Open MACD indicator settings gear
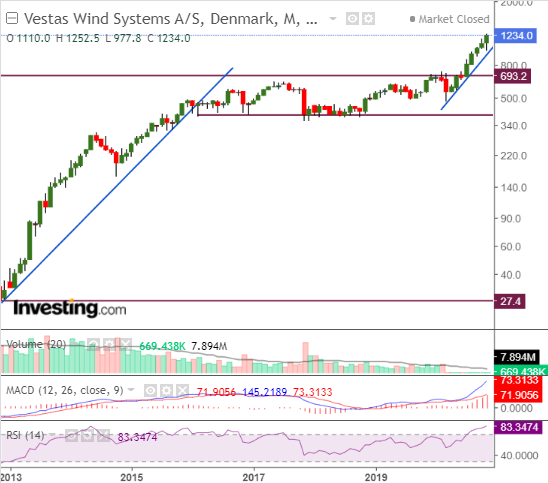The width and height of the screenshot is (548, 483). click(x=166, y=390)
